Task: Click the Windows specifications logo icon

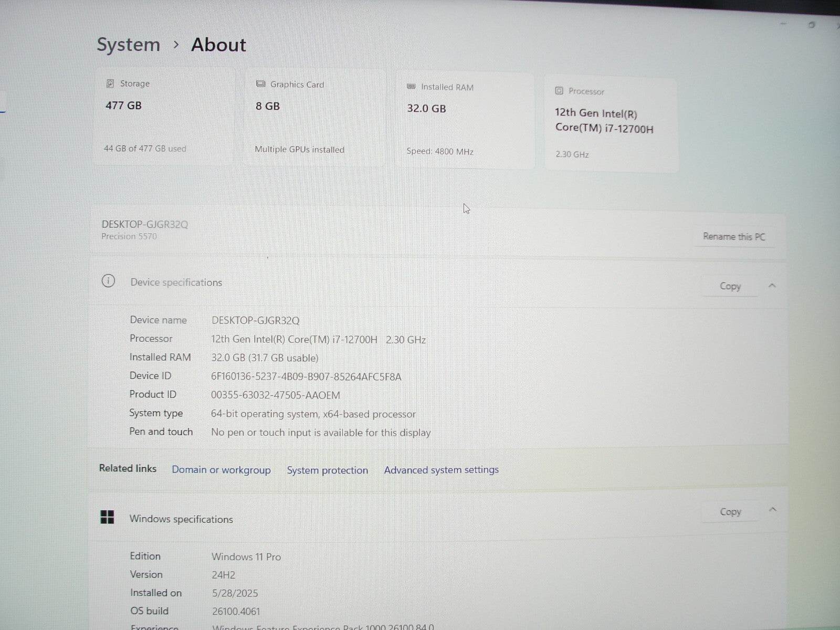Action: (x=108, y=518)
